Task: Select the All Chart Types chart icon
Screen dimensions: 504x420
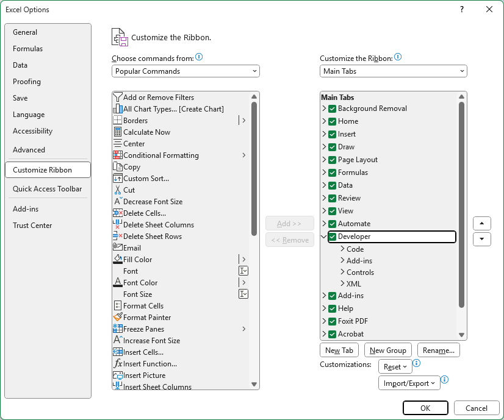Action: point(118,109)
